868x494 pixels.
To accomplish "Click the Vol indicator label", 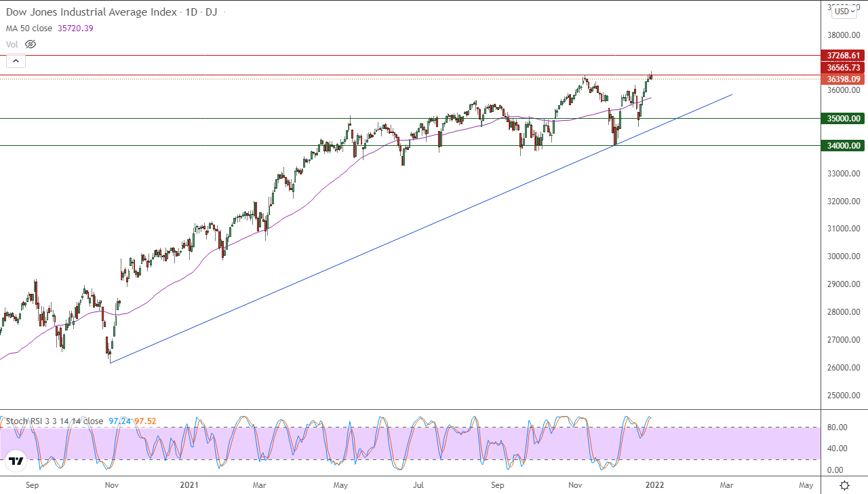I will pyautogui.click(x=12, y=44).
